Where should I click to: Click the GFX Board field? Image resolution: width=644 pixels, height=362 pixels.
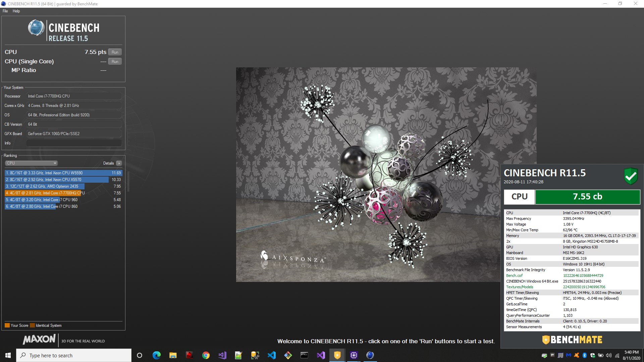[74, 134]
